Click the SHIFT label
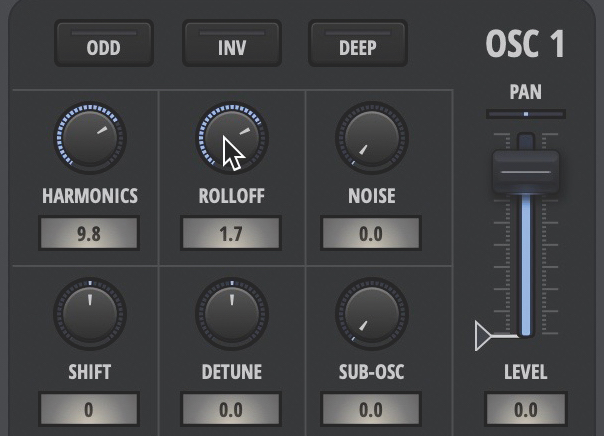This screenshot has width=604, height=436. click(90, 372)
